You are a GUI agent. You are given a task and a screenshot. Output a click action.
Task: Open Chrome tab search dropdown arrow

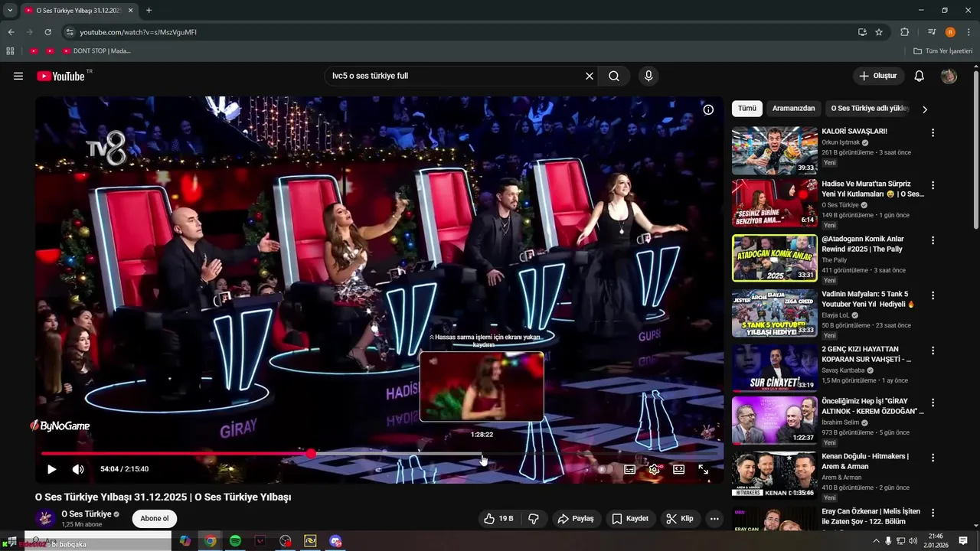point(10,10)
